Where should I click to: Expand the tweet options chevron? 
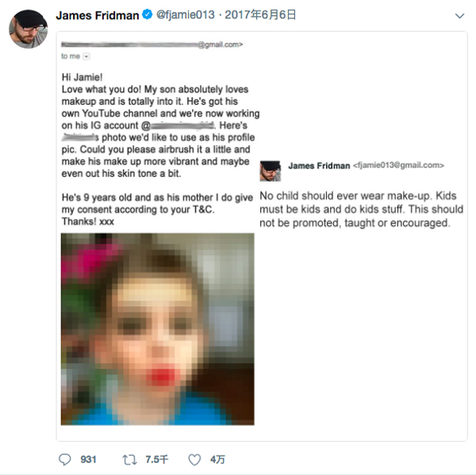pos(459,15)
